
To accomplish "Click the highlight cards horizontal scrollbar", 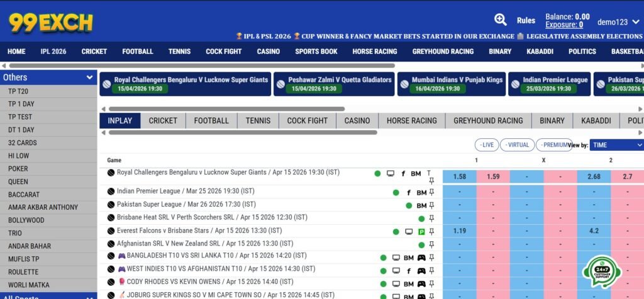I will tap(226, 109).
